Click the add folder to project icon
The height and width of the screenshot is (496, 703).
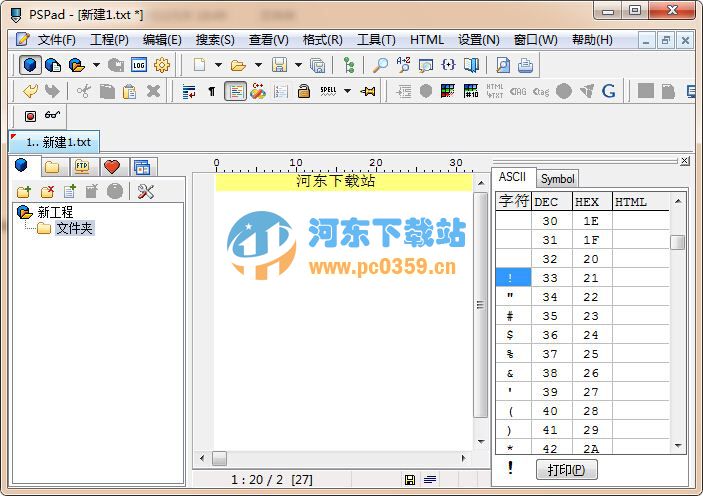click(x=24, y=192)
